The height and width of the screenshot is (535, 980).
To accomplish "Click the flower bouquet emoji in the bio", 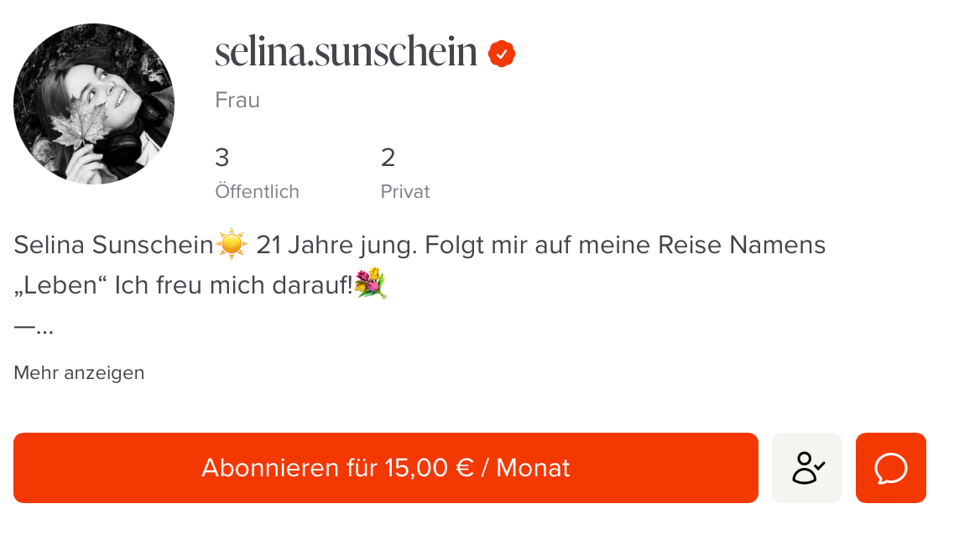I will click(x=370, y=284).
